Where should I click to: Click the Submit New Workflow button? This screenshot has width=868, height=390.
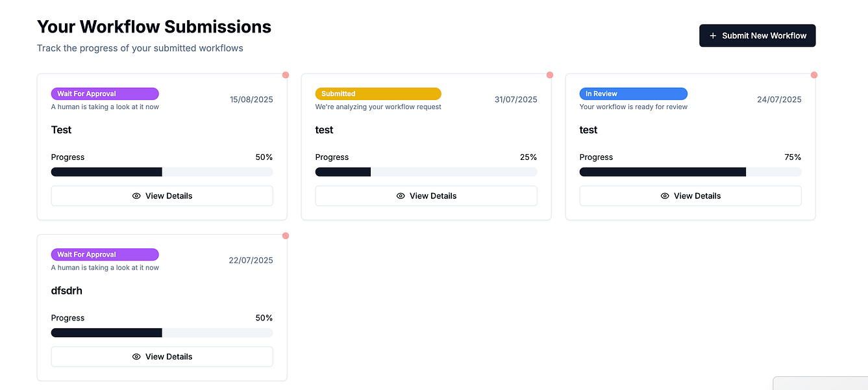click(x=757, y=35)
